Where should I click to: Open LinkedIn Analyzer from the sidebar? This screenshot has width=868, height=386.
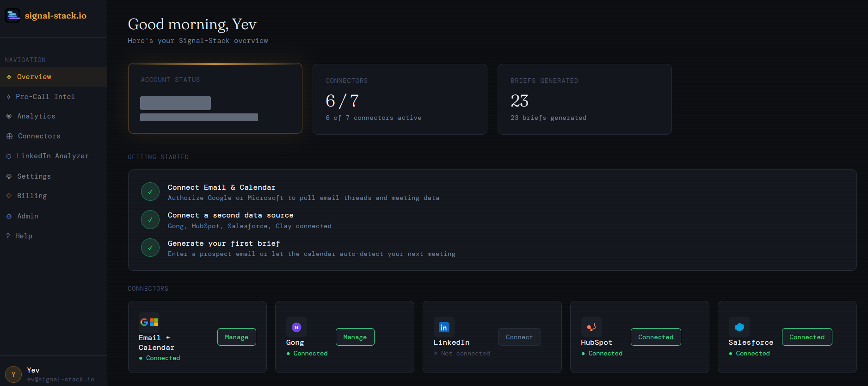53,156
